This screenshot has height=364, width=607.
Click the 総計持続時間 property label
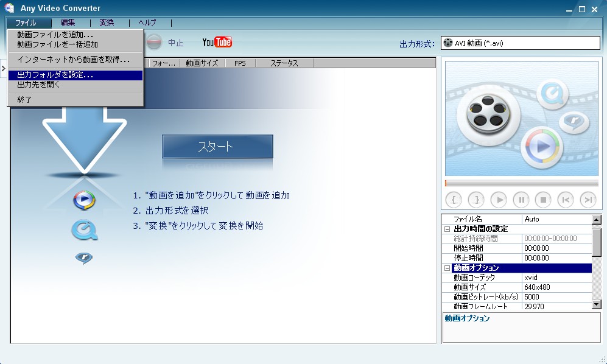475,239
